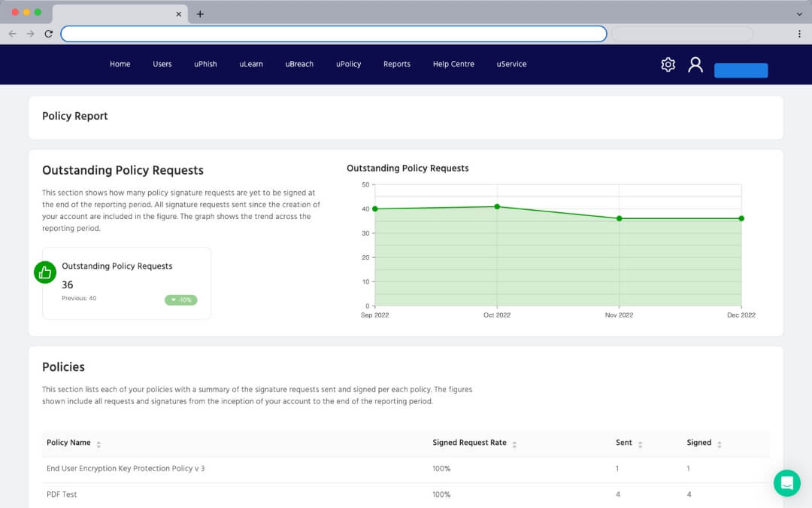Focus the browser address bar
This screenshot has height=508, width=812.
333,34
